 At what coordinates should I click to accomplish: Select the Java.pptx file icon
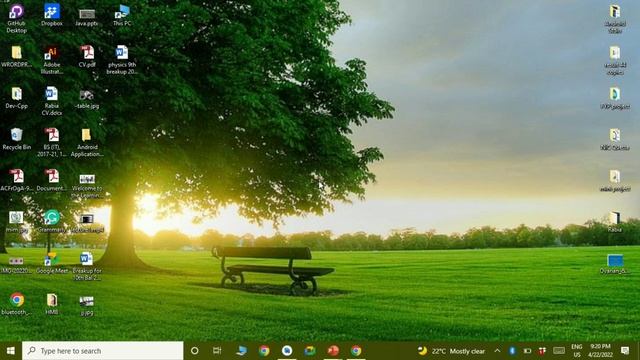pos(87,17)
